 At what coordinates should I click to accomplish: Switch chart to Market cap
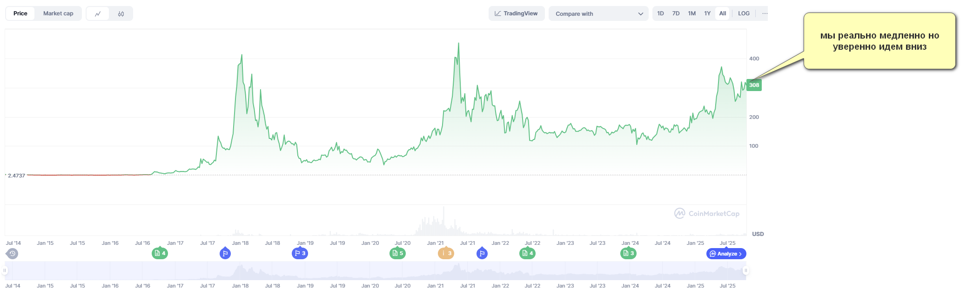click(x=58, y=13)
